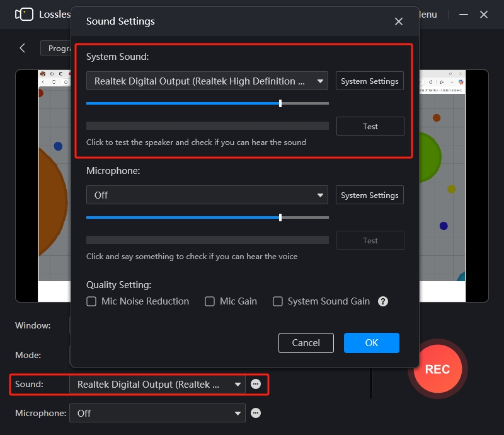The image size is (504, 435).
Task: Open the System Sound Gain help icon
Action: tap(383, 301)
